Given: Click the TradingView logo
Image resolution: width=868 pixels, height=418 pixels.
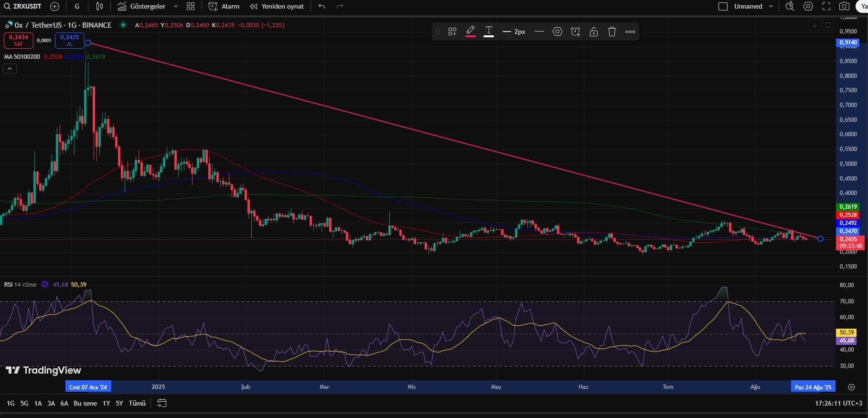Looking at the screenshot, I should point(43,370).
